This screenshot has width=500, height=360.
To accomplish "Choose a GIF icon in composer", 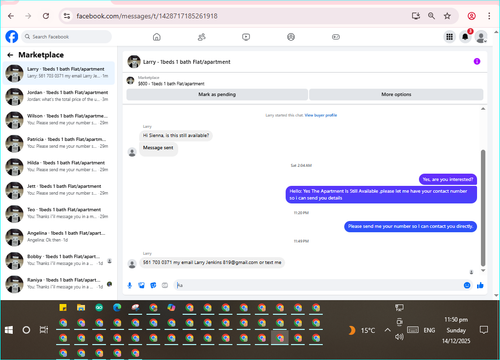I will (x=165, y=285).
